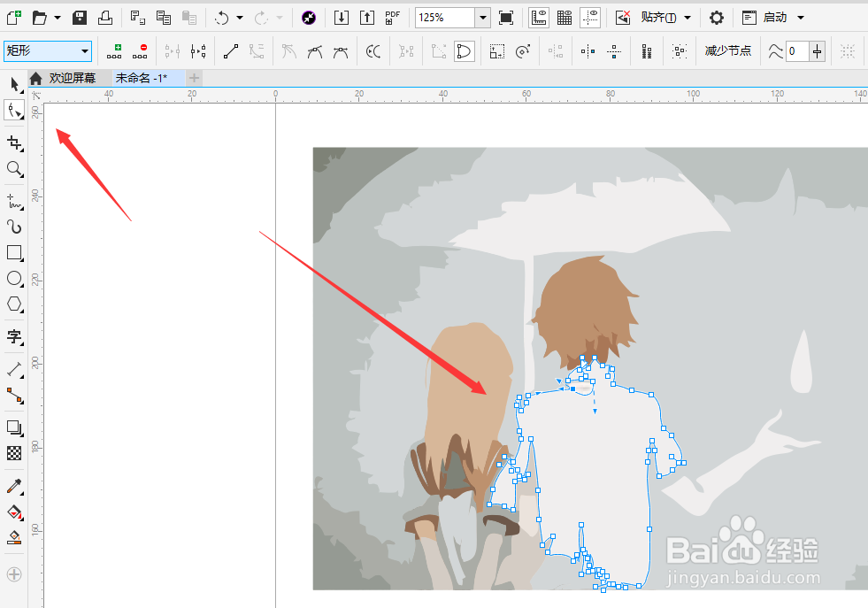Expand the Undo history dropdown
This screenshot has width=868, height=608.
[240, 18]
